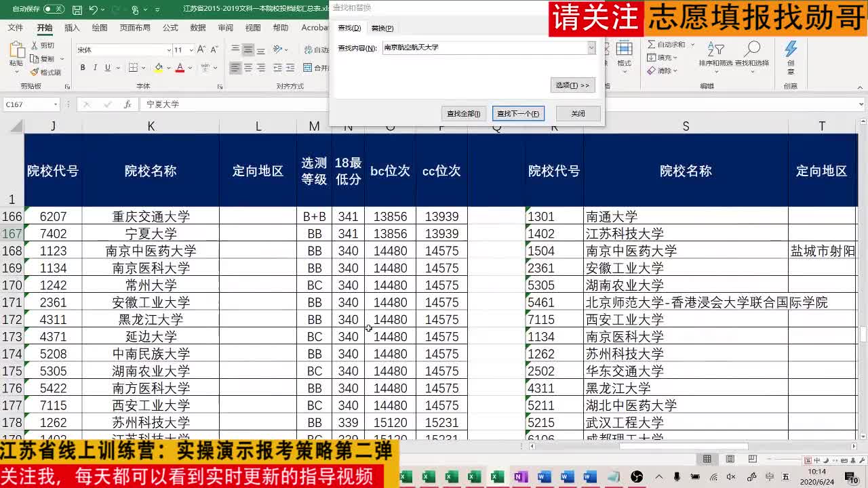Toggle top vertical alignment
Screen dimensions: 868x488
(235, 49)
